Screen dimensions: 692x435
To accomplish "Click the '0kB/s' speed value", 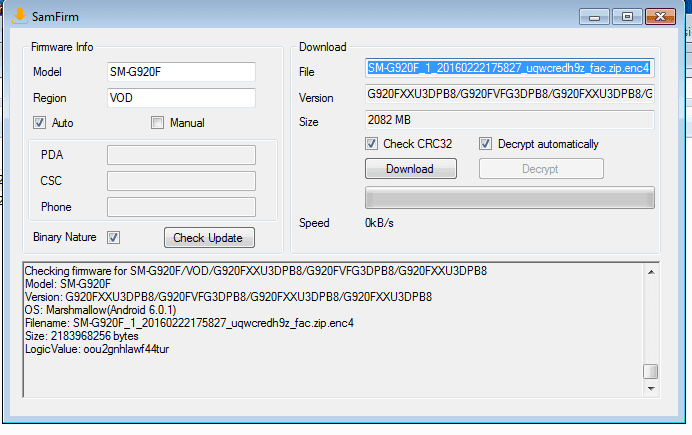I will point(379,223).
